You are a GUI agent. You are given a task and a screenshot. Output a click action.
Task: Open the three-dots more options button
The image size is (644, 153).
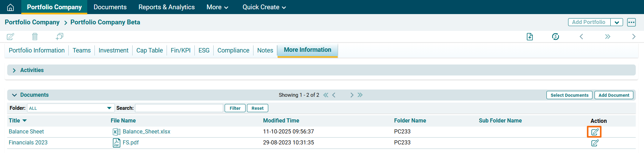pyautogui.click(x=631, y=22)
